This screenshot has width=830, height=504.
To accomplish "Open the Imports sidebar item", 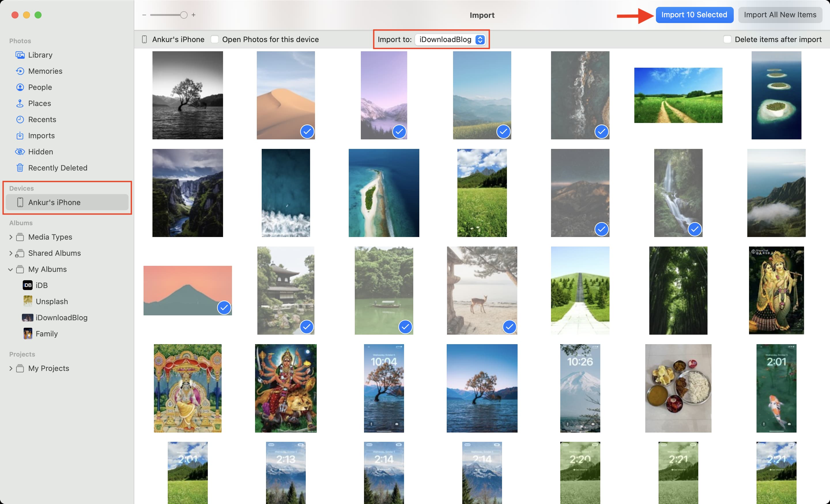I will point(41,136).
